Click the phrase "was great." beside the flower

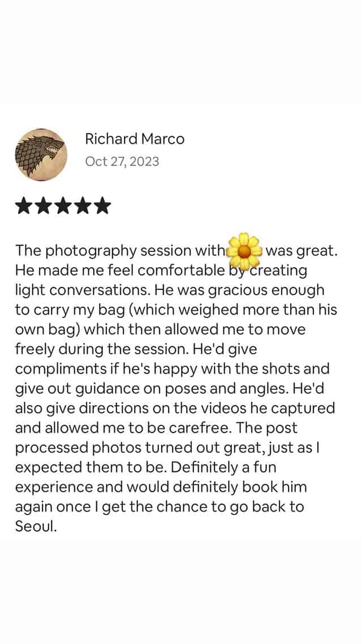coord(301,251)
